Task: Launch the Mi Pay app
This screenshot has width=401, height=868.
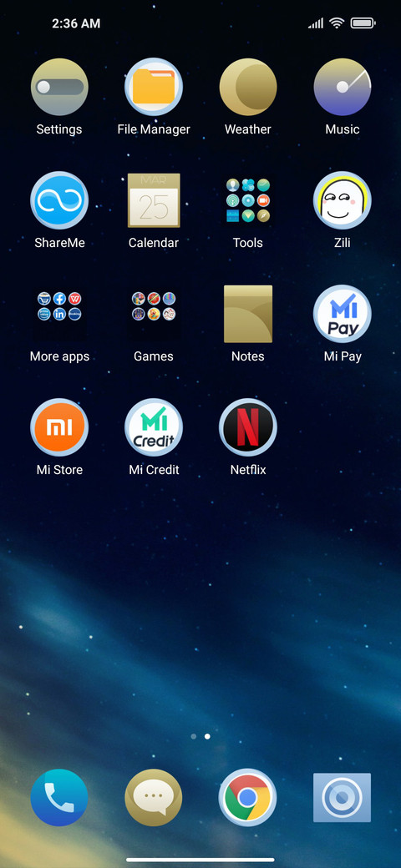Action: click(x=343, y=314)
